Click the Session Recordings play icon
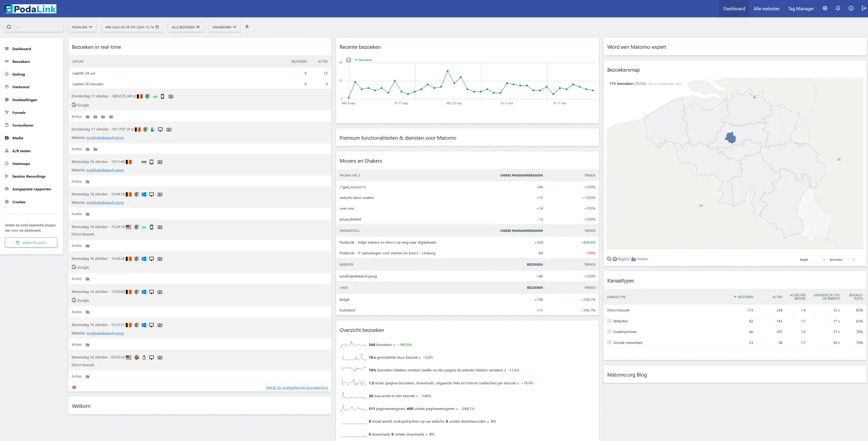The width and height of the screenshot is (868, 441). [7, 176]
